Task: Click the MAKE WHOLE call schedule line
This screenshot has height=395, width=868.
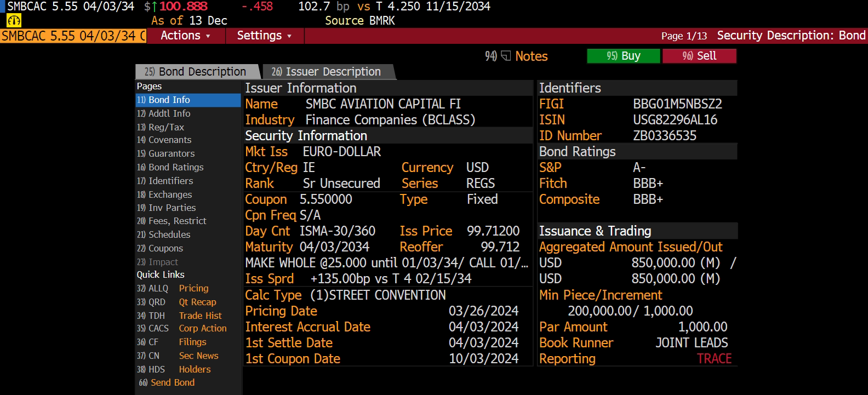Action: point(387,263)
